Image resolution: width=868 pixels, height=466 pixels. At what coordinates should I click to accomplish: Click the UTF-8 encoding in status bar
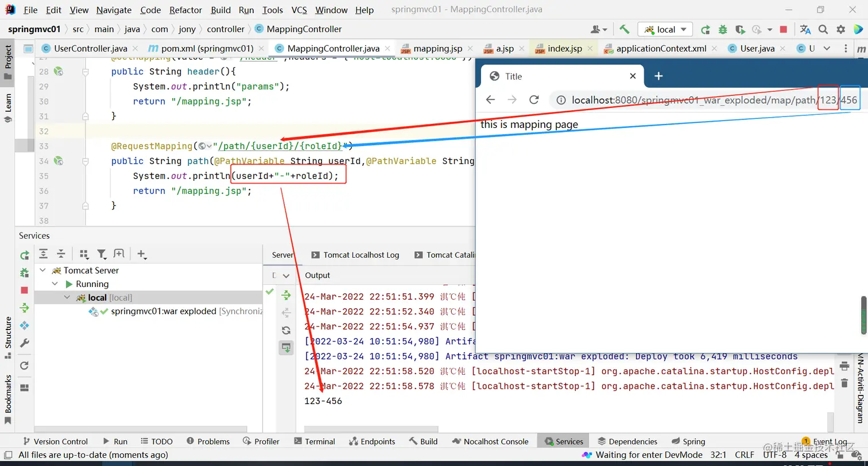(x=775, y=455)
